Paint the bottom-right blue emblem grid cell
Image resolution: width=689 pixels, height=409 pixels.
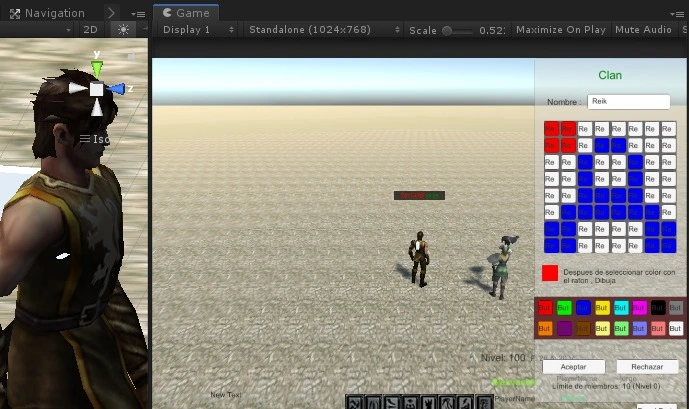668,246
